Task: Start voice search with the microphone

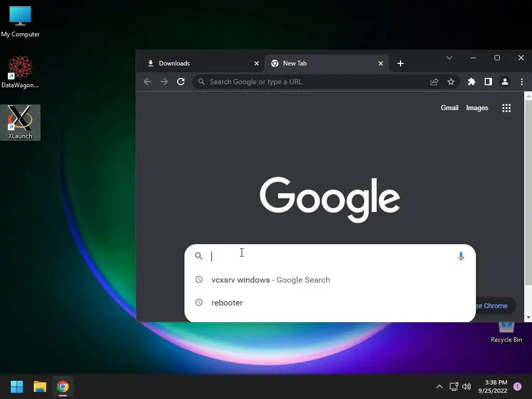Action: [x=461, y=256]
